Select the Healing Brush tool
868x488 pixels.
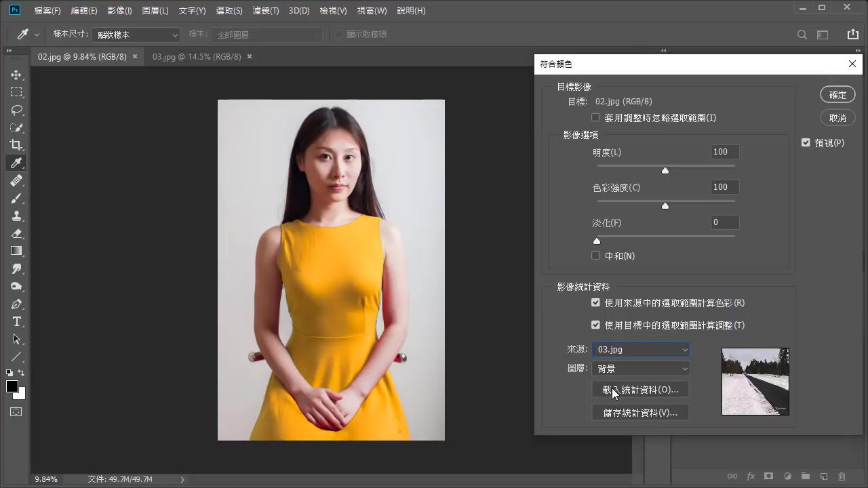(x=16, y=180)
